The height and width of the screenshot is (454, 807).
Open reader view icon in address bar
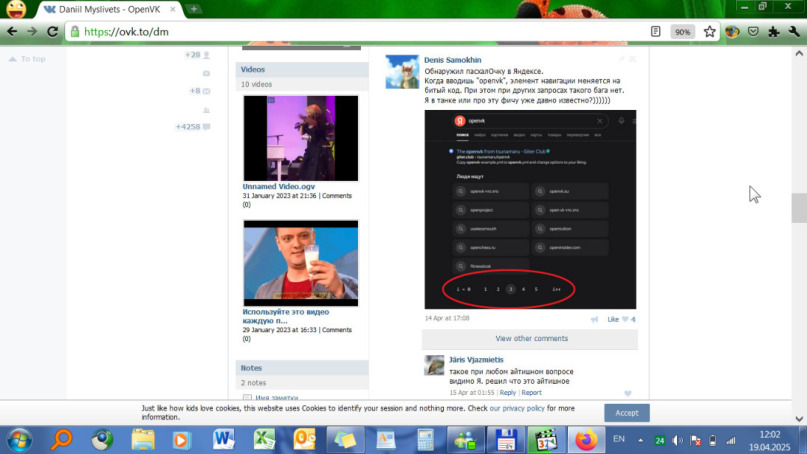pos(655,31)
